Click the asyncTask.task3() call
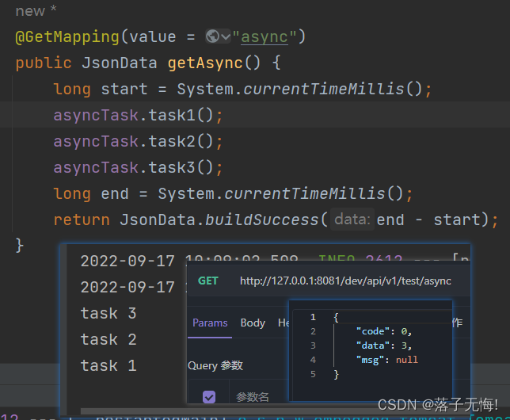 [x=138, y=168]
